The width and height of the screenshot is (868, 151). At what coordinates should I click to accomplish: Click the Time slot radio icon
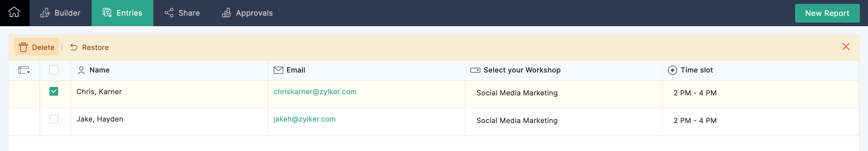pyautogui.click(x=672, y=70)
